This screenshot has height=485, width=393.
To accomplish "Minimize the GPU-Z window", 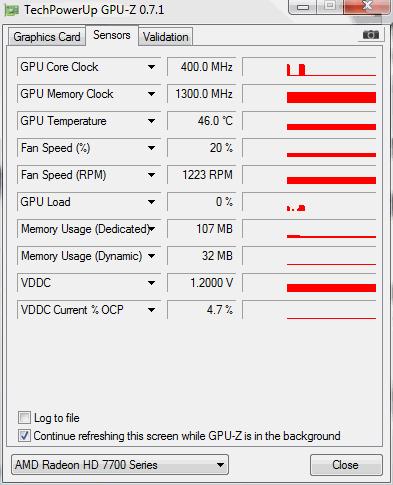I will (x=303, y=7).
